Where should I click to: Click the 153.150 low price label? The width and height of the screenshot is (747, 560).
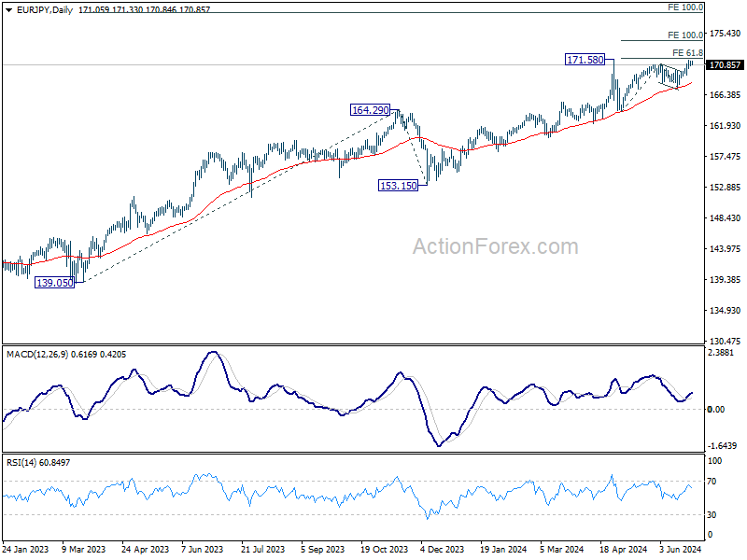tap(398, 186)
